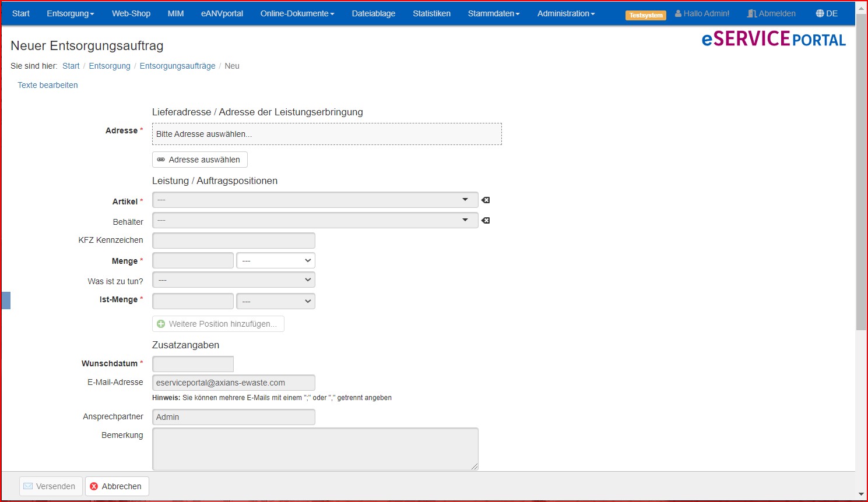This screenshot has height=502, width=868.
Task: Click the globe language icon DE
Action: click(x=820, y=13)
